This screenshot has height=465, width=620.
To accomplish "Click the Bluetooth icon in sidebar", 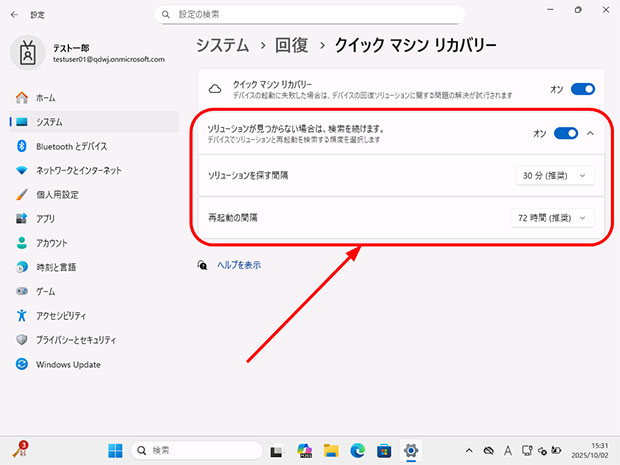I will click(x=22, y=146).
